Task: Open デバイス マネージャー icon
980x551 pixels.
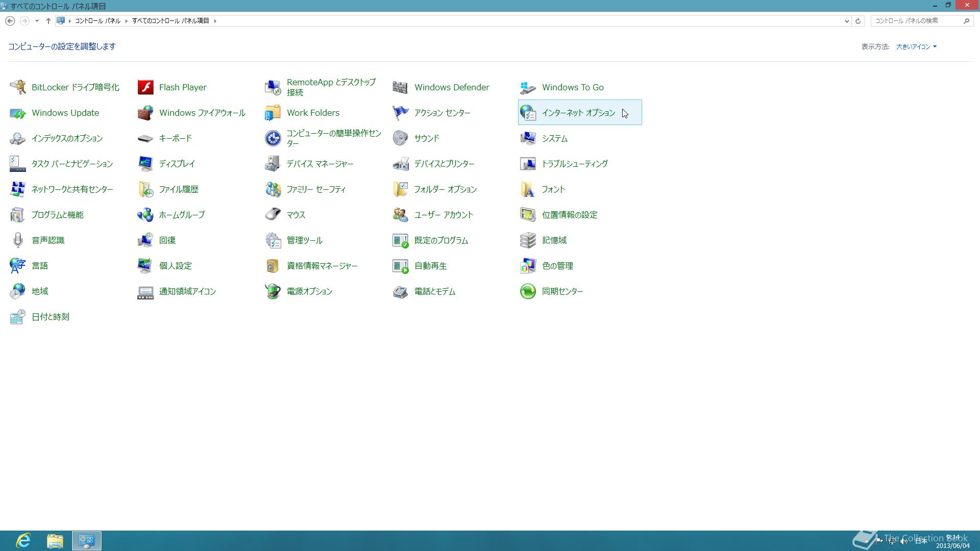Action: tap(273, 164)
